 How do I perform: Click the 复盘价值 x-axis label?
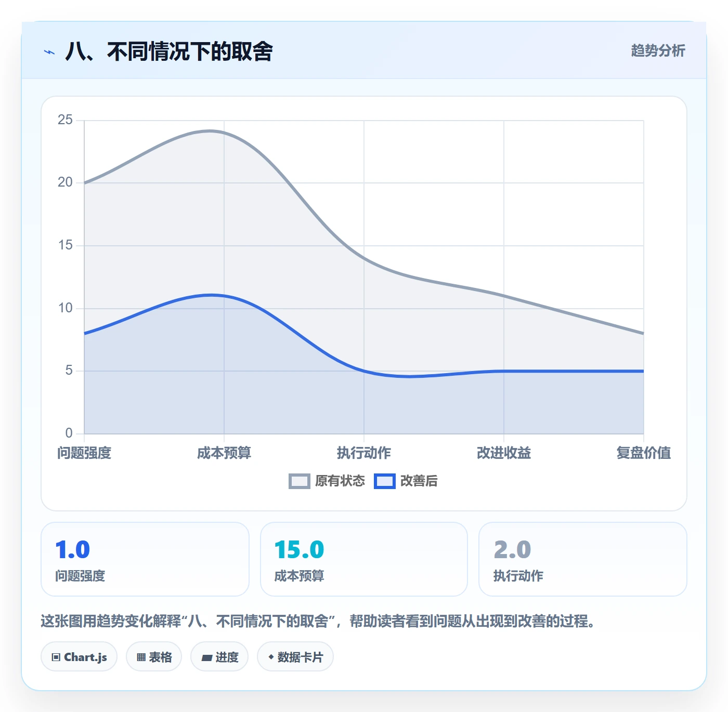pos(644,453)
